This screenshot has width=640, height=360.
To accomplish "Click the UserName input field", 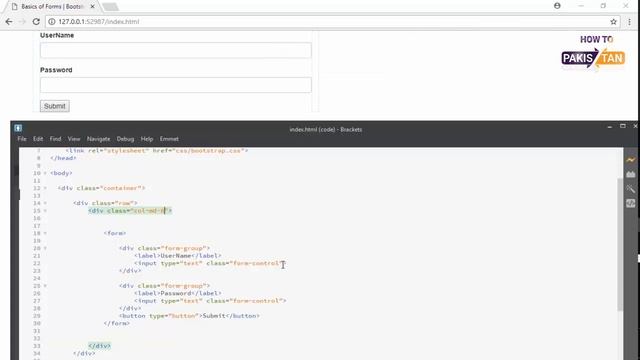I will (176, 50).
